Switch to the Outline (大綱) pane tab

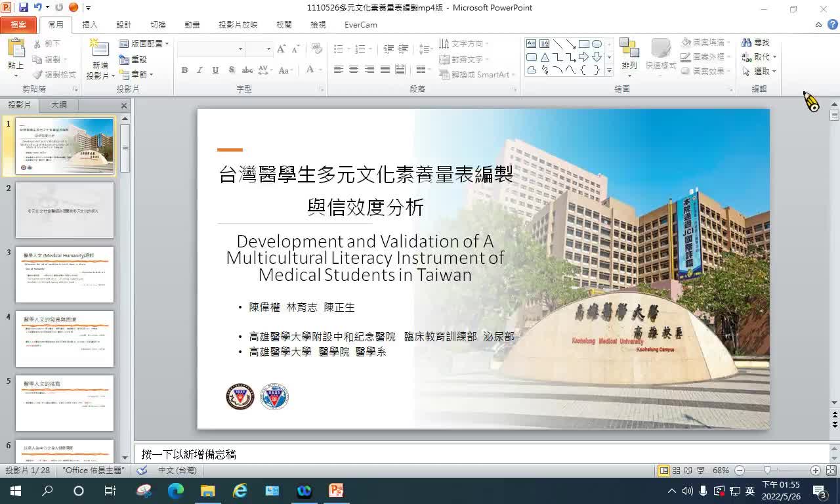coord(59,105)
